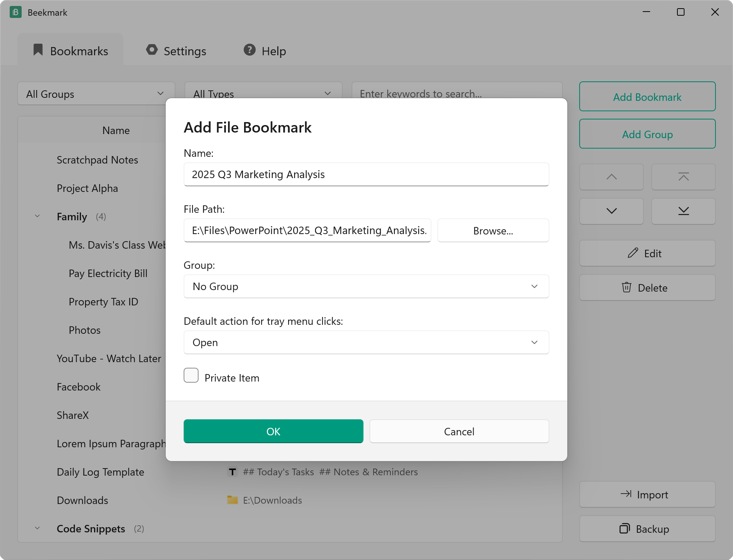Click the Add Bookmark button
Screen dimensions: 733x560
point(647,96)
